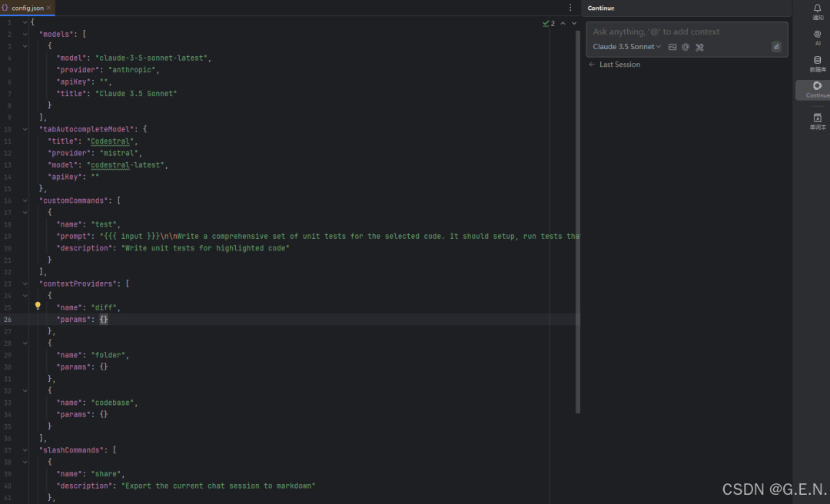Click the @ add-context icon in Continue input
Image resolution: width=830 pixels, height=504 pixels.
tap(685, 47)
